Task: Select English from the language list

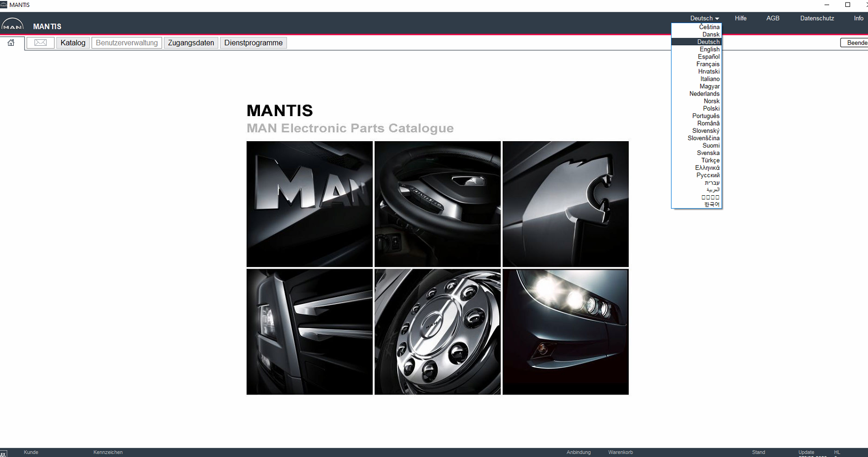Action: coord(709,49)
